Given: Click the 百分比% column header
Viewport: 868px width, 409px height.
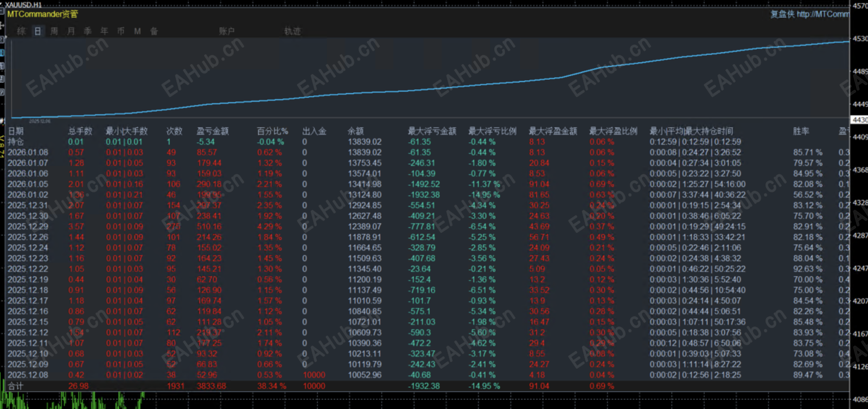Looking at the screenshot, I should [272, 131].
